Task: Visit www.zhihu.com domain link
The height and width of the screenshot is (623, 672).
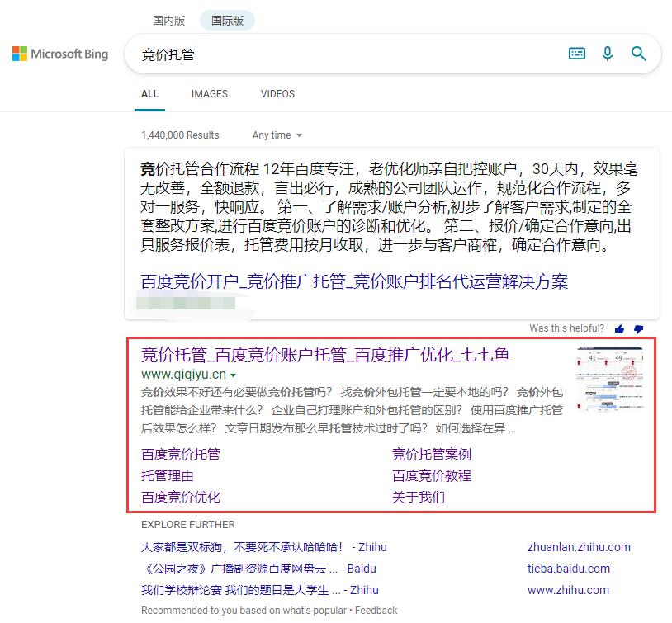Action: coord(568,590)
